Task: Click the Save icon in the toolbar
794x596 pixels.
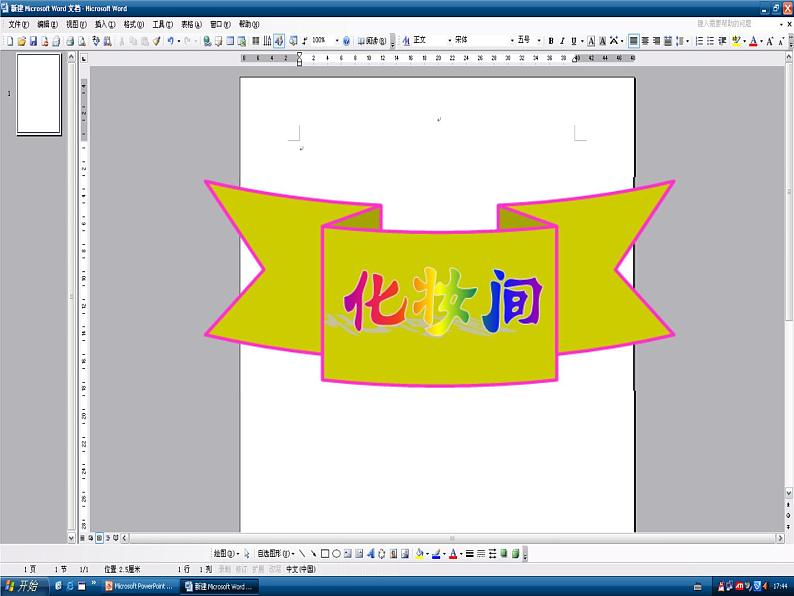Action: coord(33,41)
